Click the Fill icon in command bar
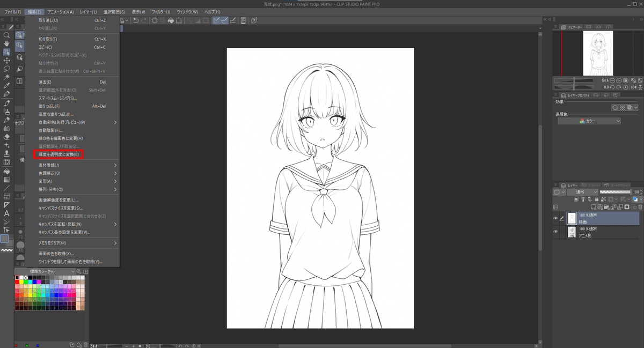 click(x=171, y=20)
